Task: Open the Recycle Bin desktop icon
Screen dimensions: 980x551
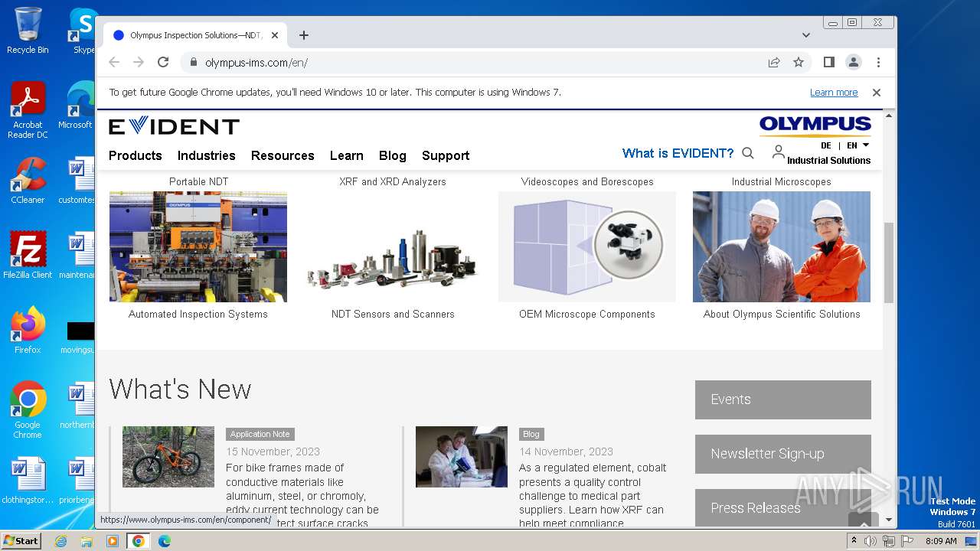Action: tap(28, 31)
